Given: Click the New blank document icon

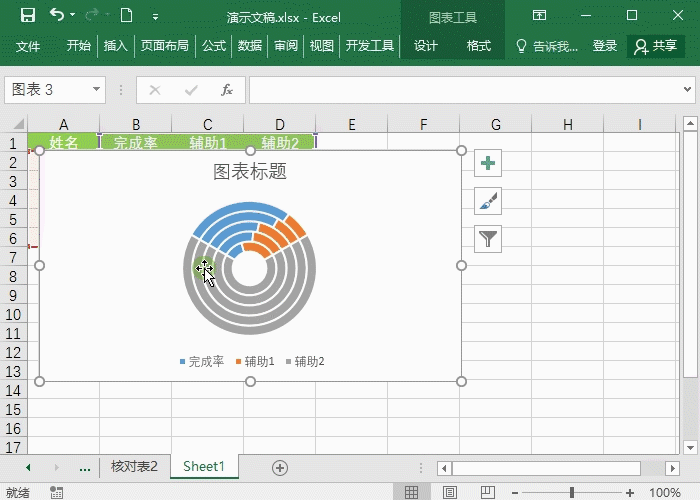Looking at the screenshot, I should tap(126, 16).
